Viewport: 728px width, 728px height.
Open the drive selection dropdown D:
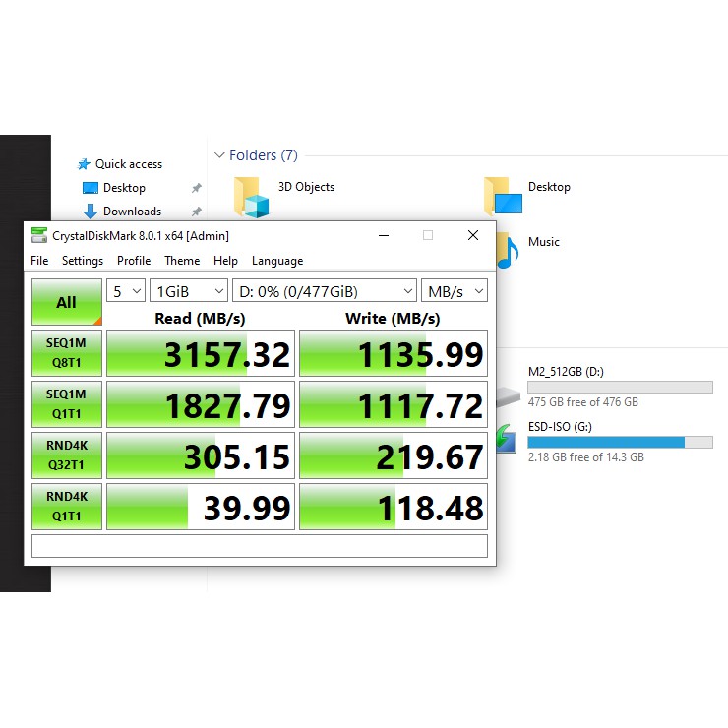[x=324, y=291]
